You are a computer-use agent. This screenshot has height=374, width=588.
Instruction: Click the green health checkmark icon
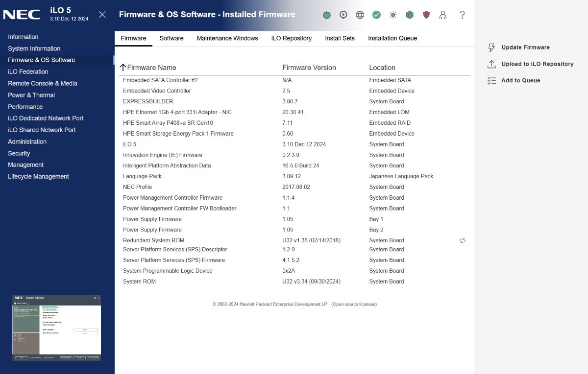[x=376, y=15]
